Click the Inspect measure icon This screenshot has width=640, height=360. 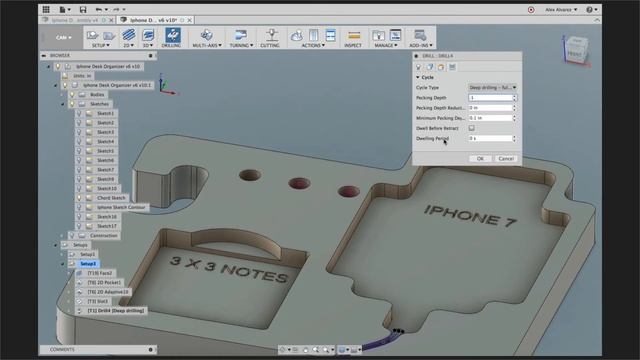click(354, 36)
